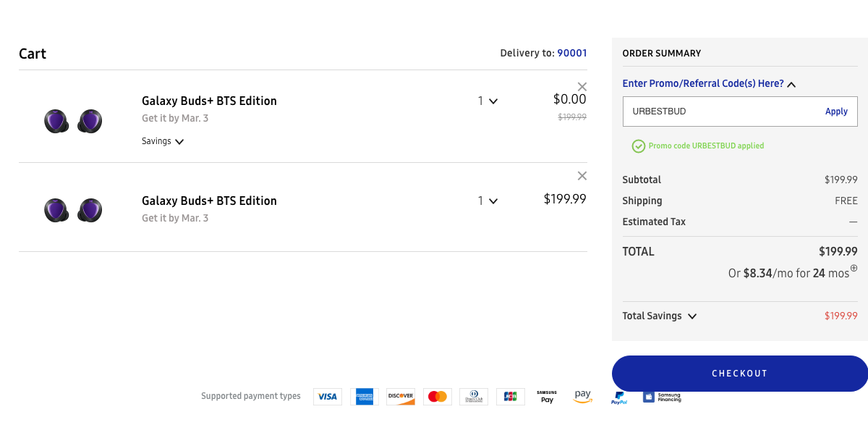Open quantity dropdown for first Galaxy Buds+

pyautogui.click(x=488, y=101)
